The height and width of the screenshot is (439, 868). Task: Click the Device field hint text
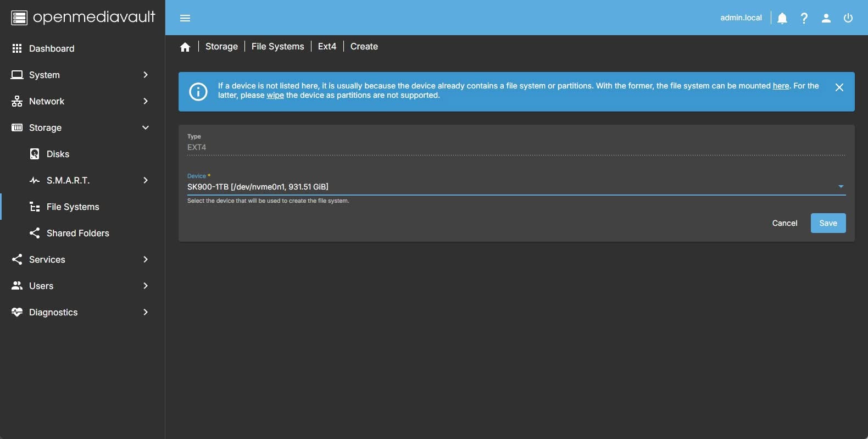tap(268, 201)
